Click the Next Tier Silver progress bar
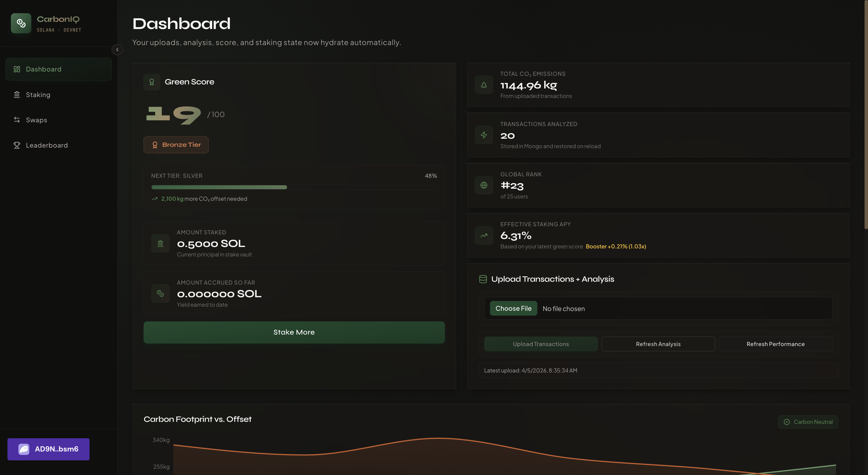868x475 pixels. tap(294, 187)
